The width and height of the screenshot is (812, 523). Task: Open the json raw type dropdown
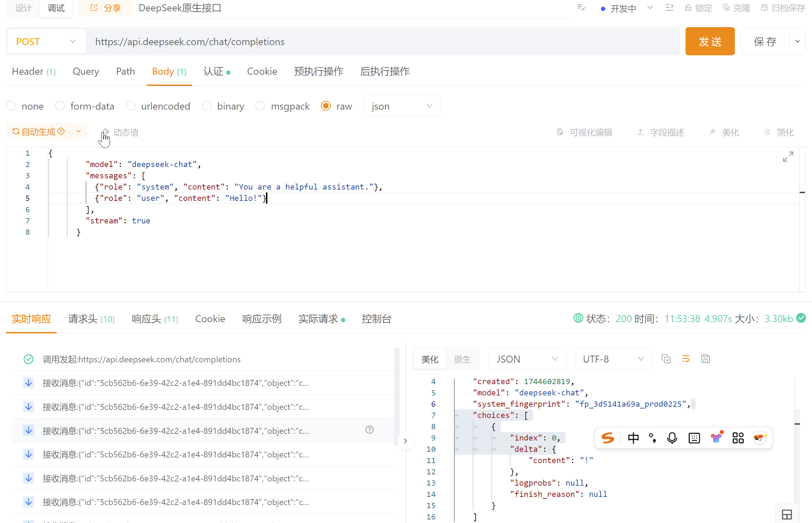point(402,106)
